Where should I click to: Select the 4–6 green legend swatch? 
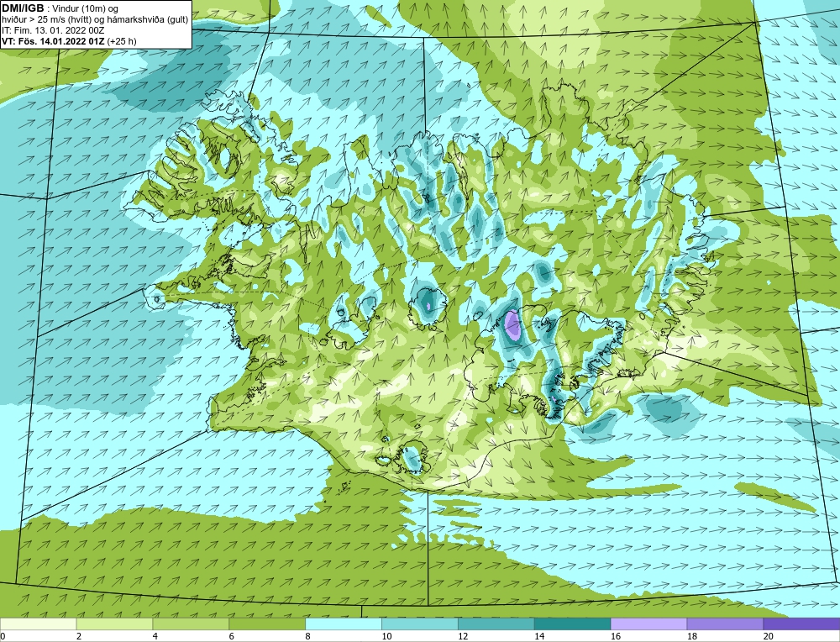(191, 624)
